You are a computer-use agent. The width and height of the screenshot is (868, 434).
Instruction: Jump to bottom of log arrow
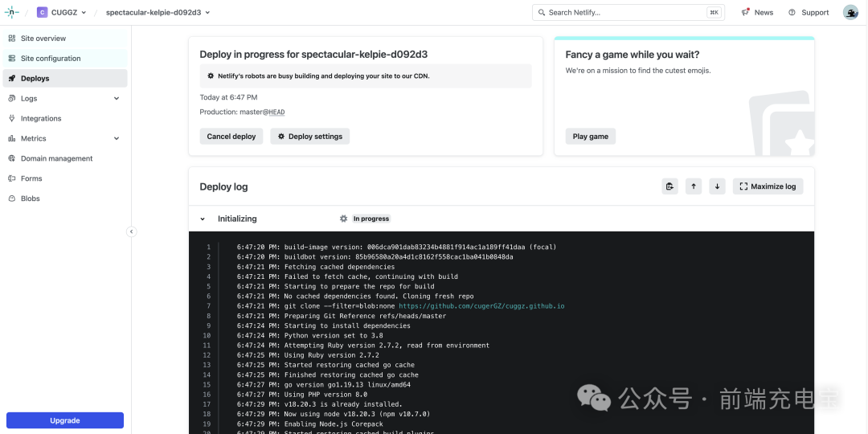[x=718, y=186]
